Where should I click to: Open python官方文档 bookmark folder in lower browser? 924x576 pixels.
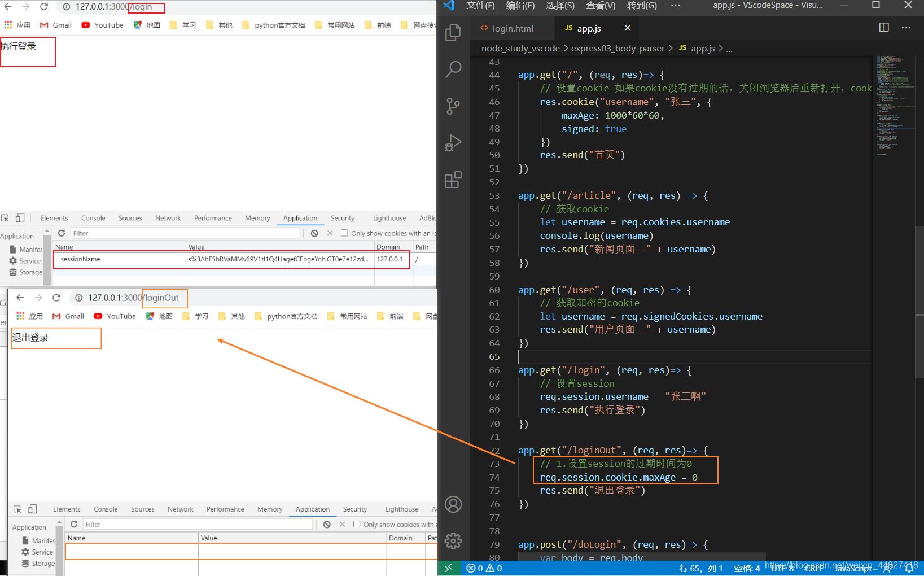[x=286, y=316]
